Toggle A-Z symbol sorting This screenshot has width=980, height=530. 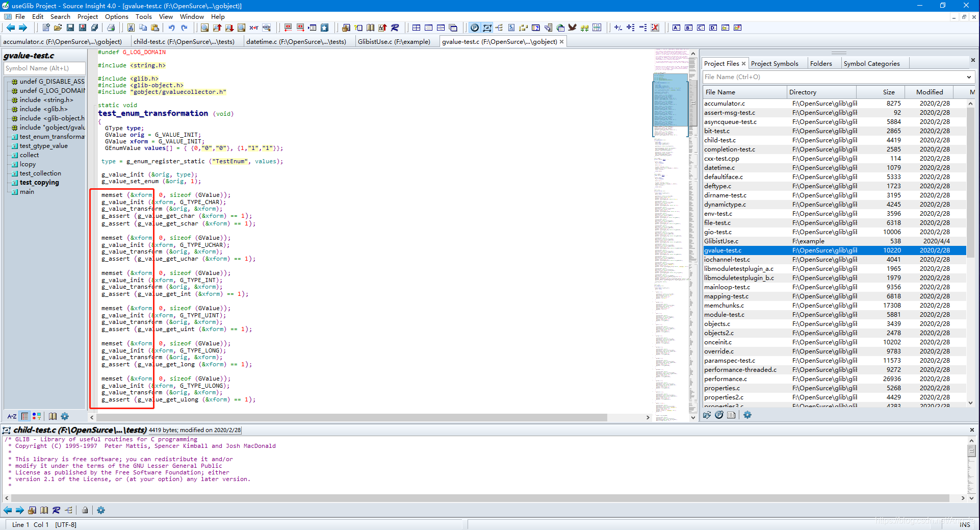tap(12, 416)
